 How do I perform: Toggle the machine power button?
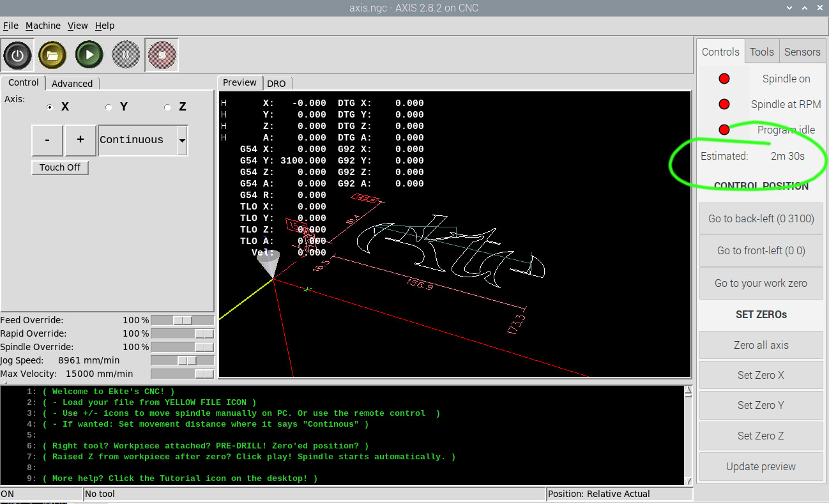18,55
